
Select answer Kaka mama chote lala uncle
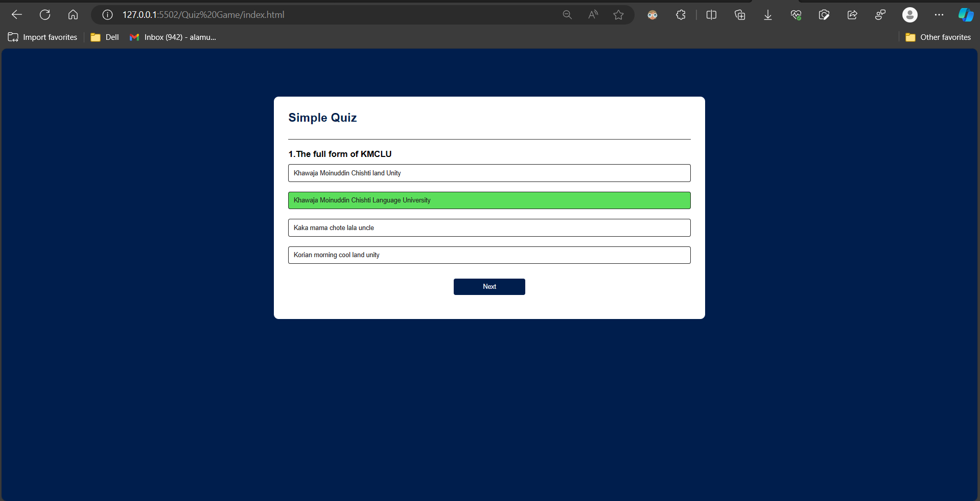[489, 228]
